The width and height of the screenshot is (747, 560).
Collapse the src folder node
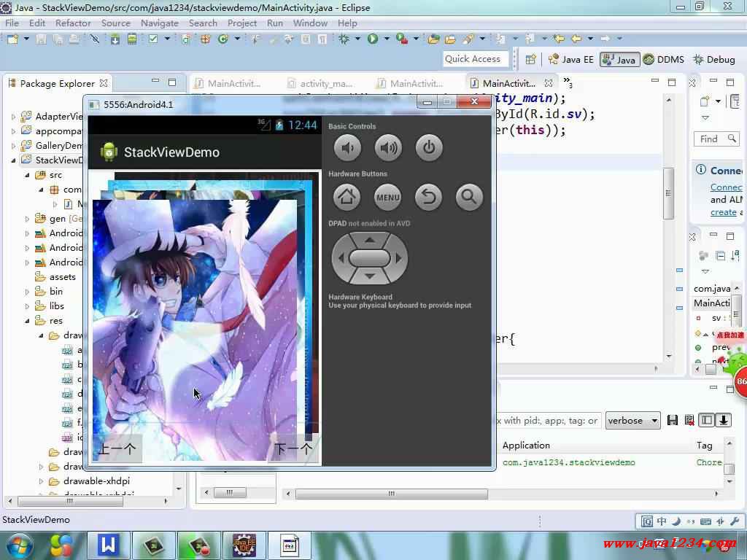click(27, 175)
